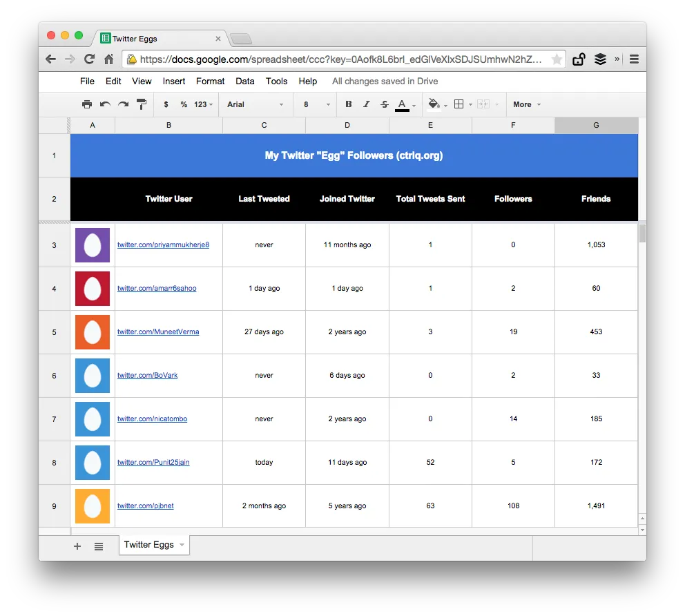This screenshot has height=616, width=685.
Task: Add a new sheet with plus icon
Action: (77, 546)
